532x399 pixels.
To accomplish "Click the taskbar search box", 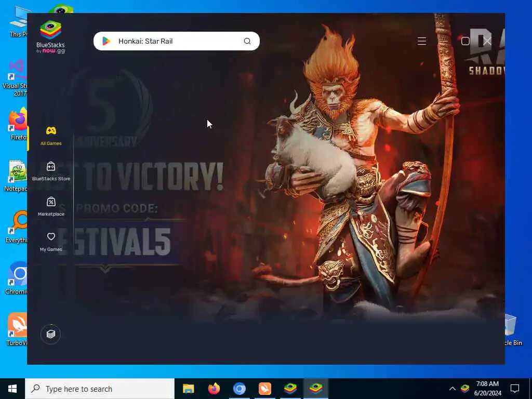I will click(100, 389).
